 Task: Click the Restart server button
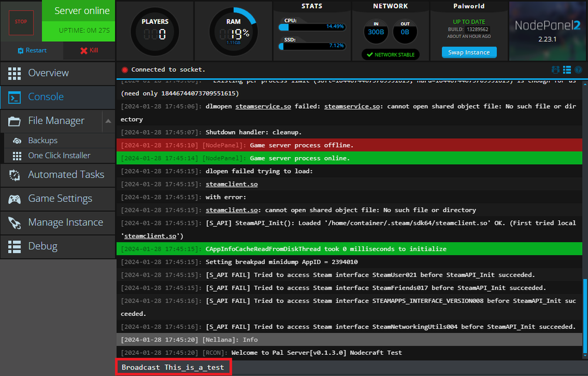click(32, 51)
